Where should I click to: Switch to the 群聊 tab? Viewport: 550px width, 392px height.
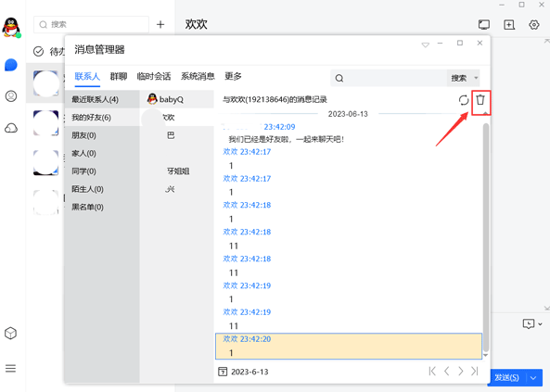coord(119,76)
